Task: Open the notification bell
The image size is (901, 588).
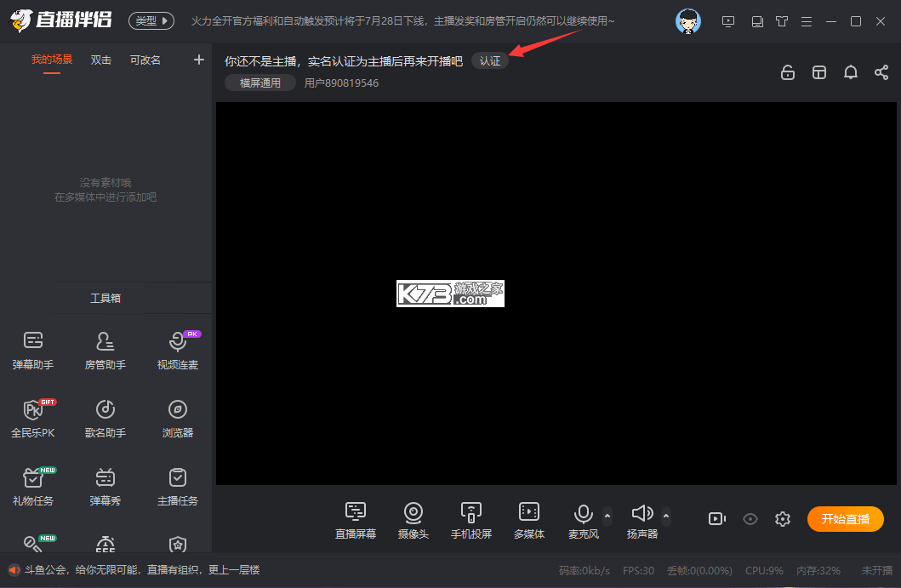Action: coord(851,72)
